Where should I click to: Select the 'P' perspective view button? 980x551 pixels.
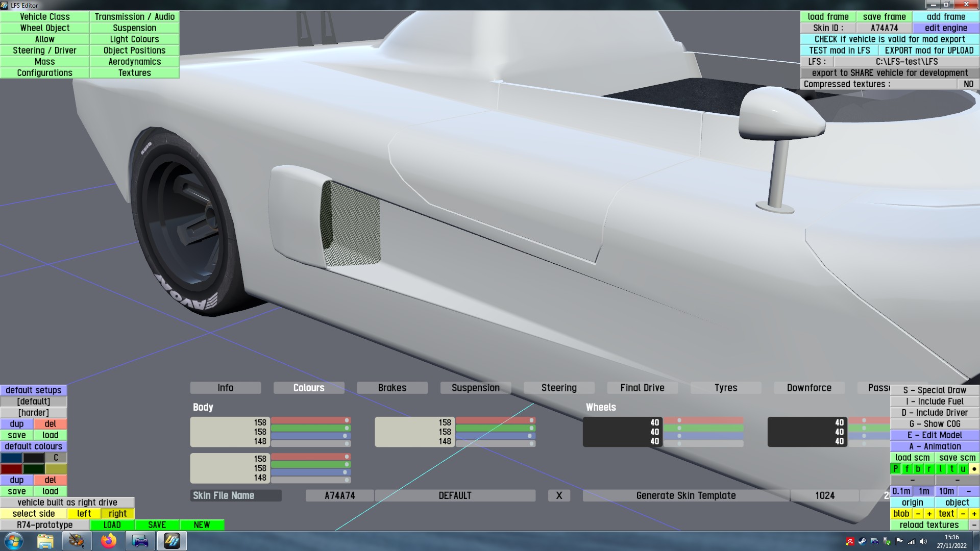point(895,469)
